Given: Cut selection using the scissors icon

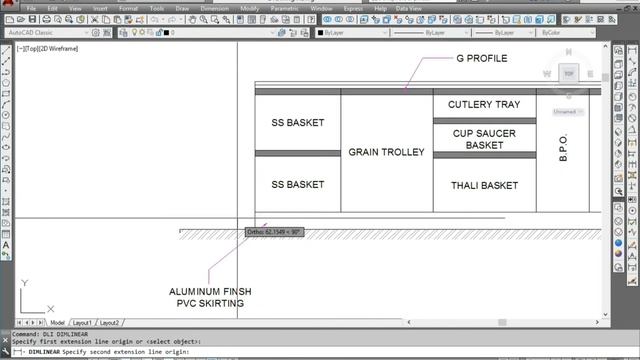Looking at the screenshot, I should pyautogui.click(x=94, y=20).
